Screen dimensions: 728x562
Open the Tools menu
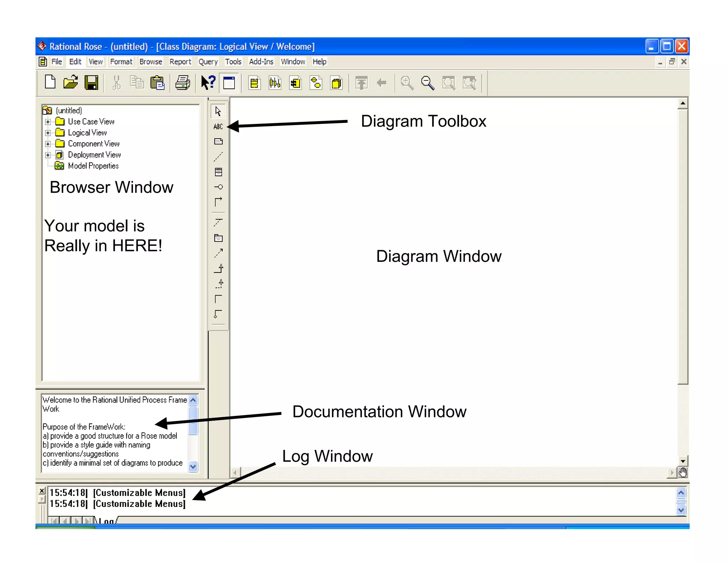click(x=233, y=62)
